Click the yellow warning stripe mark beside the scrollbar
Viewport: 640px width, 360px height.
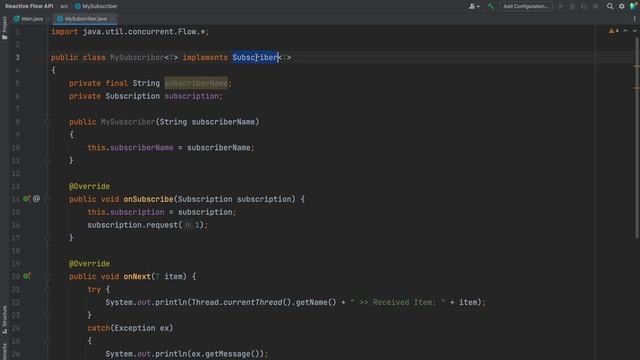637,66
